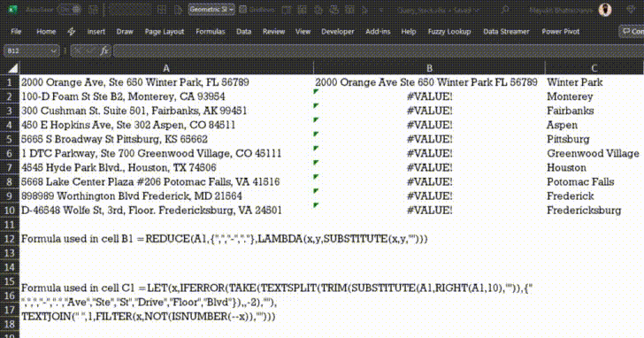
Task: Switch to the Formulas tab
Action: [x=211, y=32]
